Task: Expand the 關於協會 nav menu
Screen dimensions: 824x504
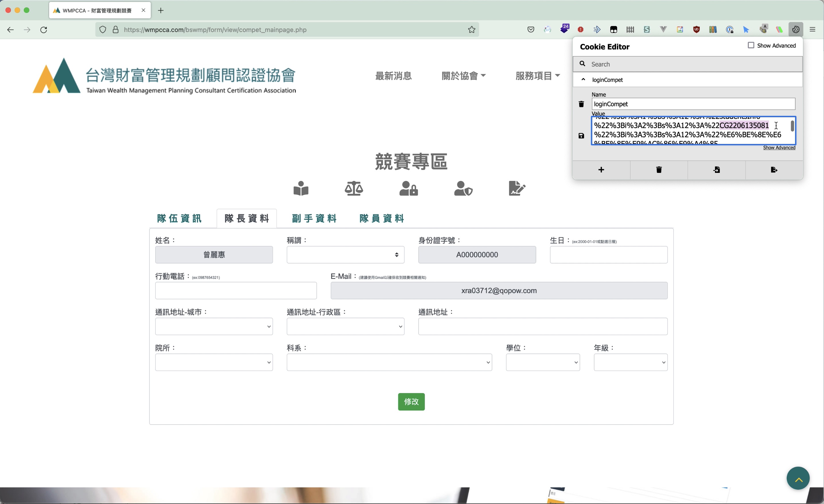Action: [x=464, y=76]
